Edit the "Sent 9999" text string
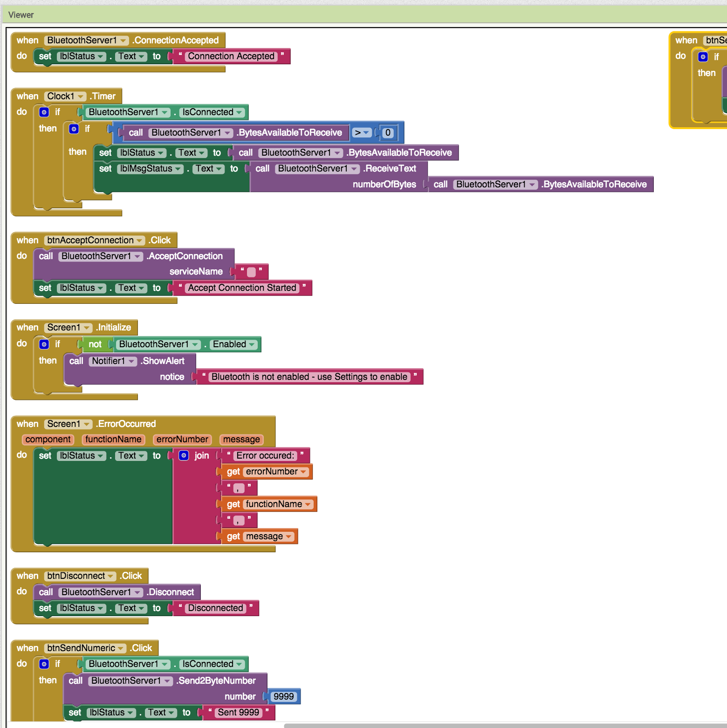This screenshot has width=727, height=728. [238, 713]
